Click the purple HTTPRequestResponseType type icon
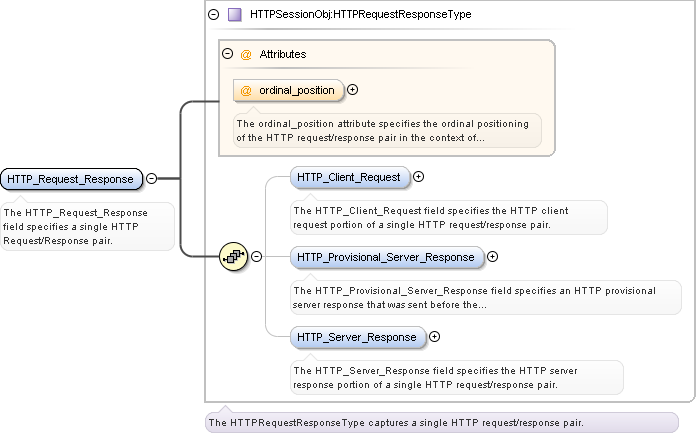The width and height of the screenshot is (697, 436). click(234, 15)
